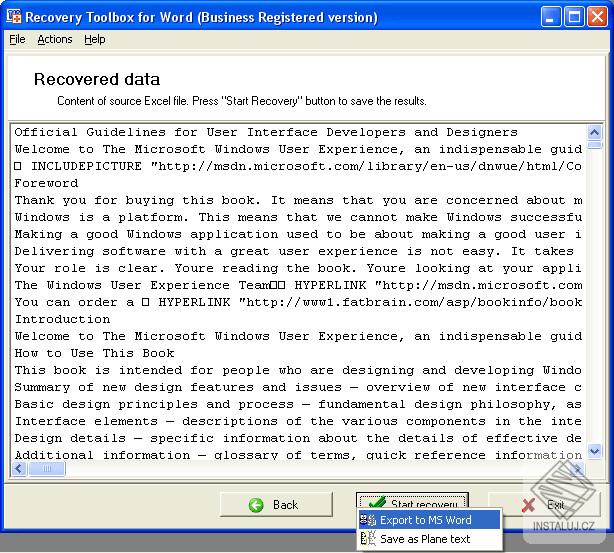Click the line starting 'Basic design principles'
The height and width of the screenshot is (553, 614).
click(298, 404)
